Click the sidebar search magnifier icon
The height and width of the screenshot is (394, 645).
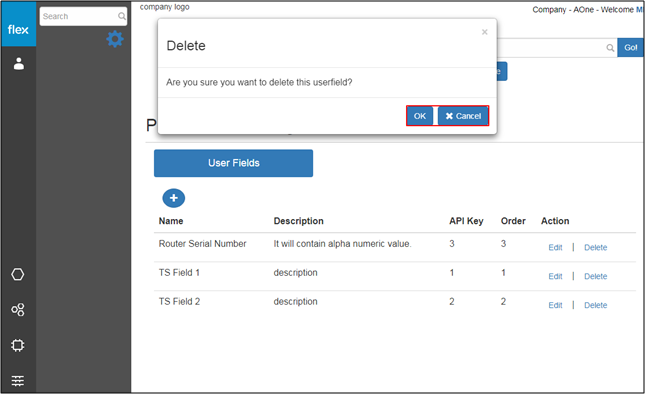pos(122,16)
